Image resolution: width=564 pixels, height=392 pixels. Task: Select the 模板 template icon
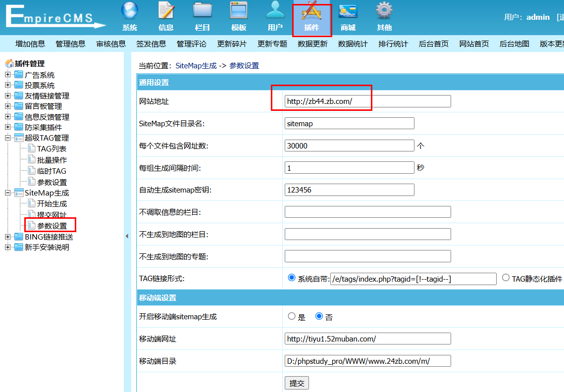[239, 11]
